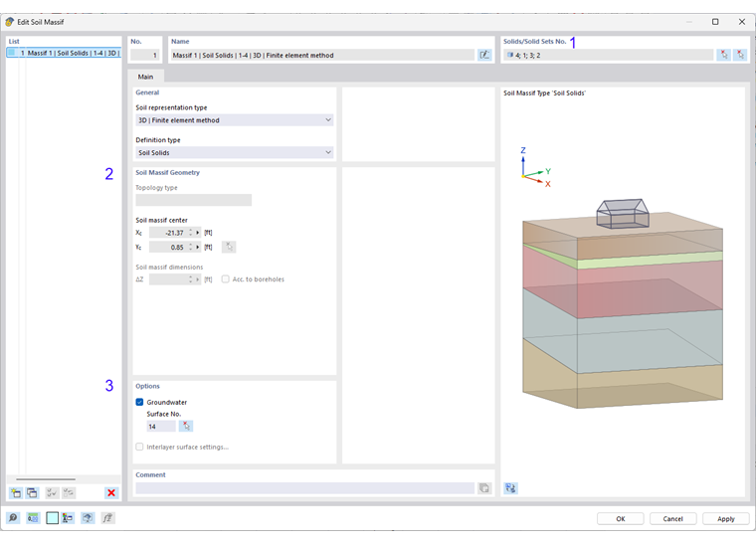Click into the Comment input field
Screen dimensions: 756x545
pyautogui.click(x=304, y=488)
